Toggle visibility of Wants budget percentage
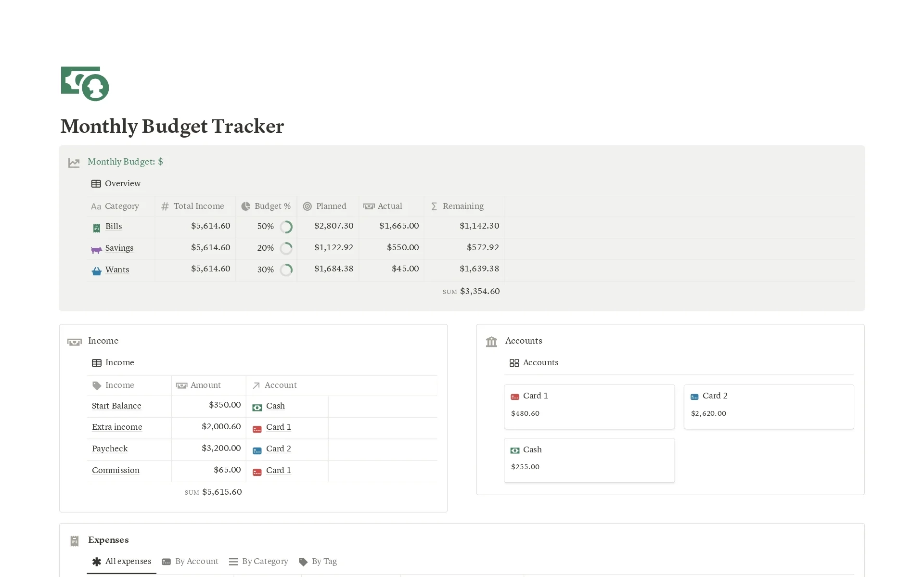 (x=286, y=269)
